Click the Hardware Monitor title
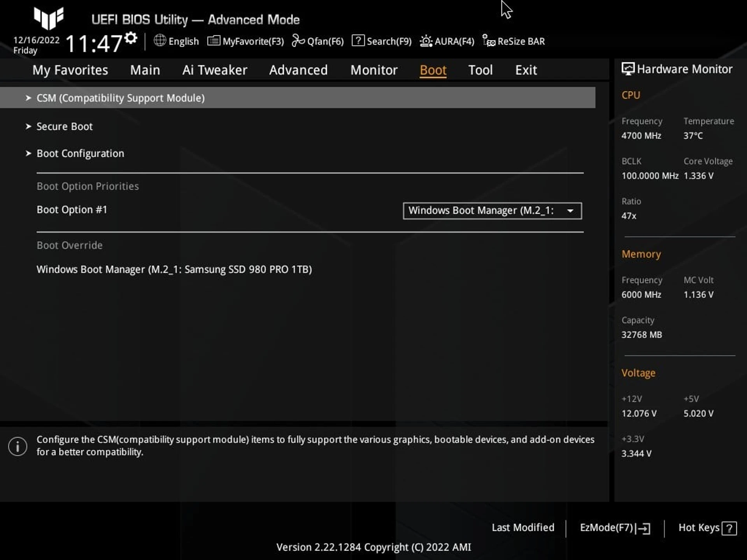The height and width of the screenshot is (560, 747). click(685, 69)
